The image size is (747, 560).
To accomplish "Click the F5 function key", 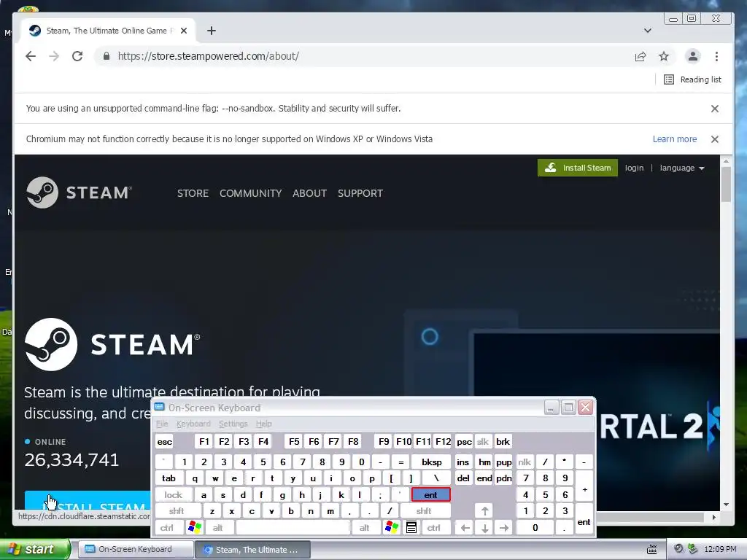I will [294, 442].
